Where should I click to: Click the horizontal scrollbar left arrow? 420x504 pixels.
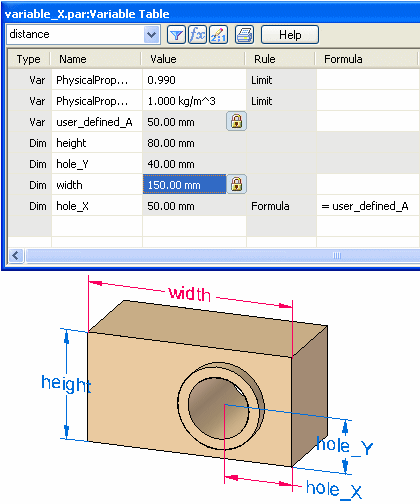click(15, 256)
